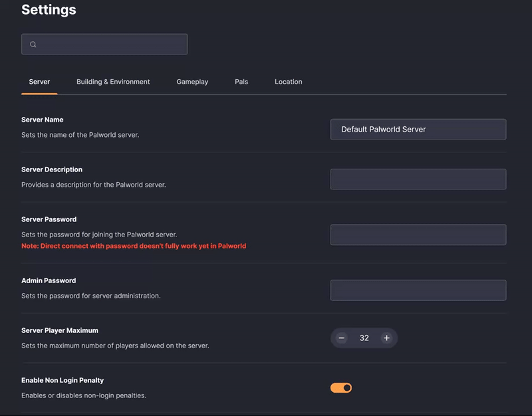
Task: Open the Location settings tab
Action: [288, 82]
